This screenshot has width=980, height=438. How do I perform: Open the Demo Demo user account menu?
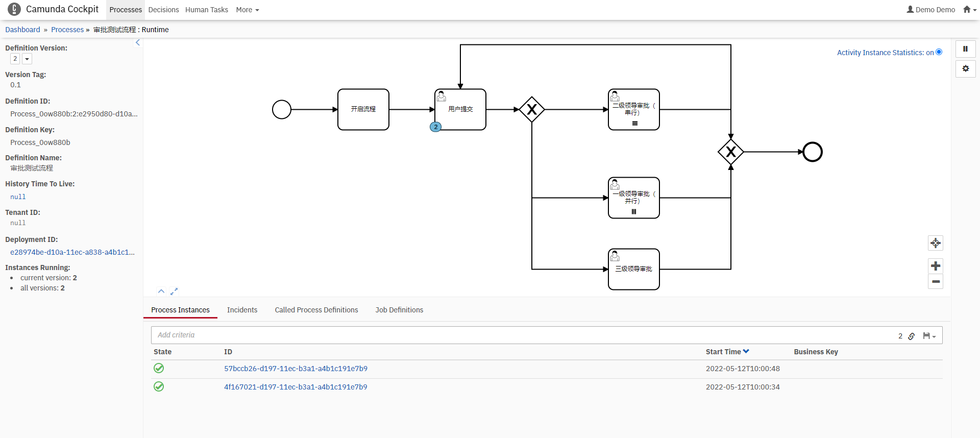tap(931, 10)
